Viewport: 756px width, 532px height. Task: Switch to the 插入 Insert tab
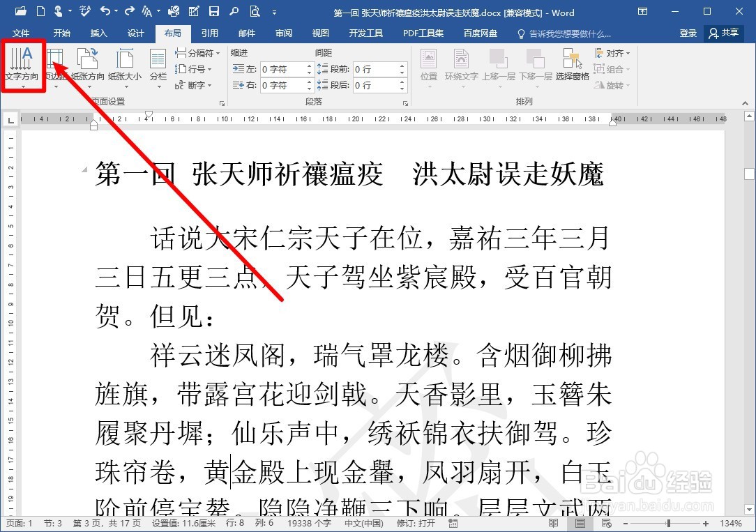pos(99,33)
